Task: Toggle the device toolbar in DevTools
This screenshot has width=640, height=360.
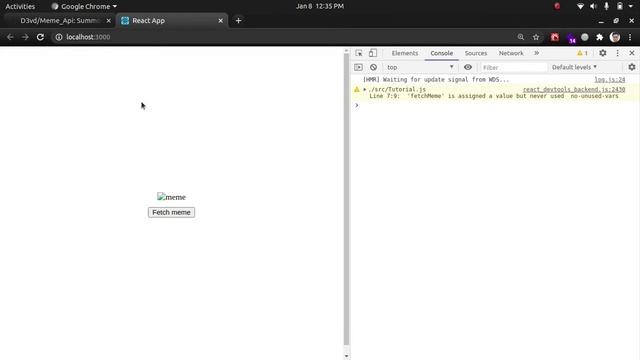Action: pos(373,53)
